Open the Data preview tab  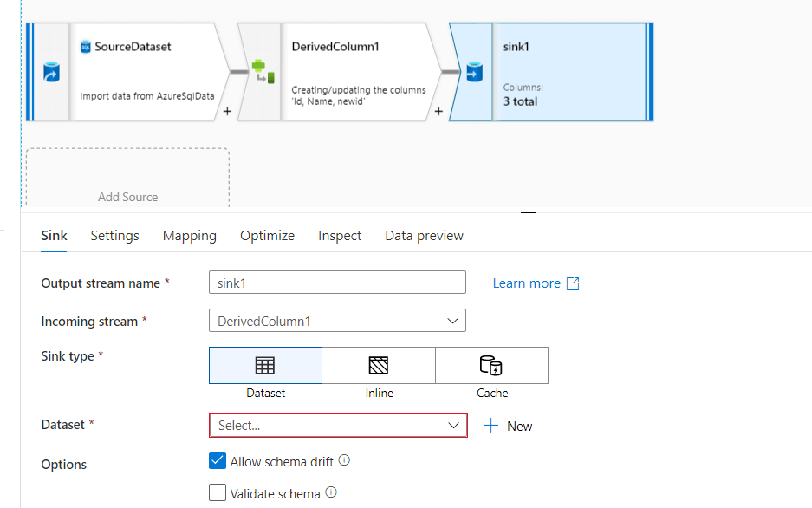coord(424,236)
